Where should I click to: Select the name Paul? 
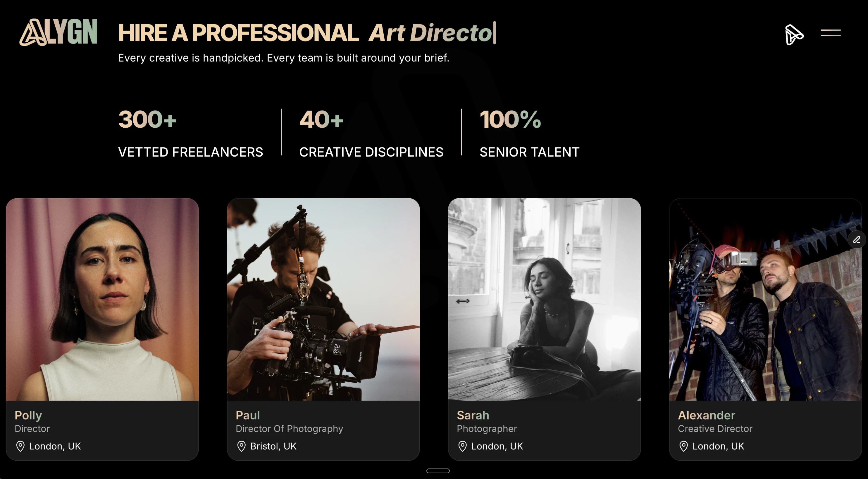tap(248, 415)
